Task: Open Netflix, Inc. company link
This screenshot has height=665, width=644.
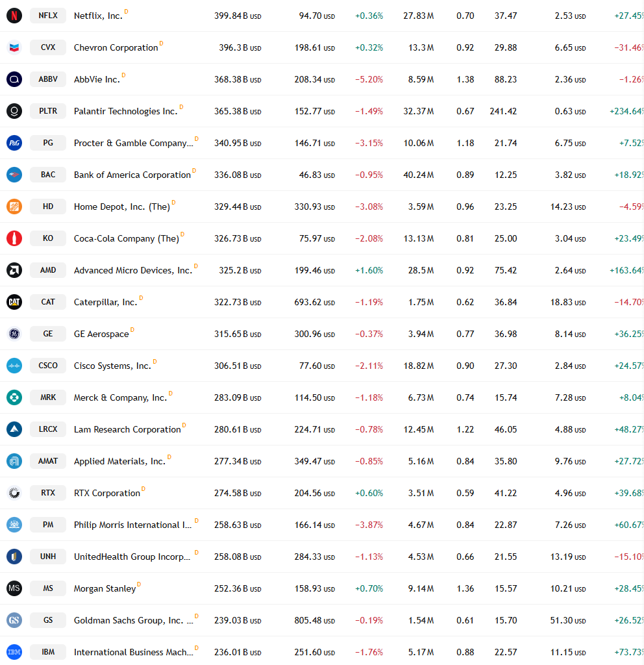Action: [x=98, y=16]
